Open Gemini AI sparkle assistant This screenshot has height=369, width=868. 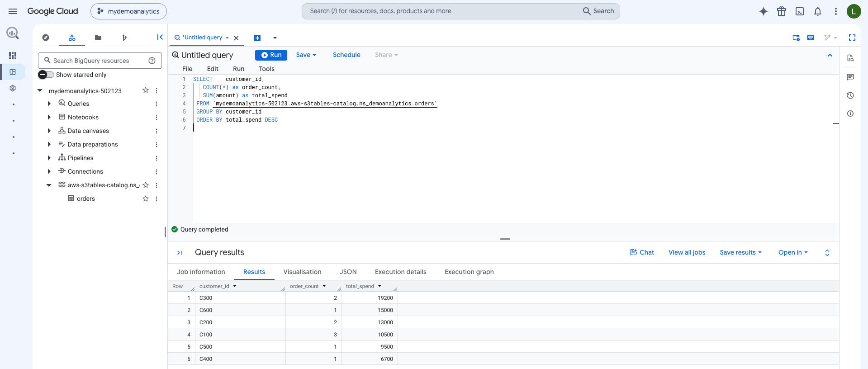pyautogui.click(x=764, y=11)
